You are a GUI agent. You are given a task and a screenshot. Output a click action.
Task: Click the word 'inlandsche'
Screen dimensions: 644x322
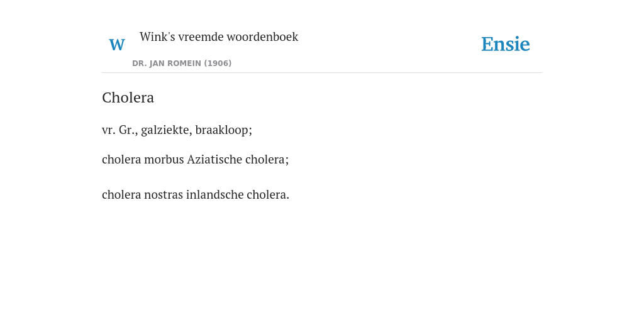click(215, 195)
